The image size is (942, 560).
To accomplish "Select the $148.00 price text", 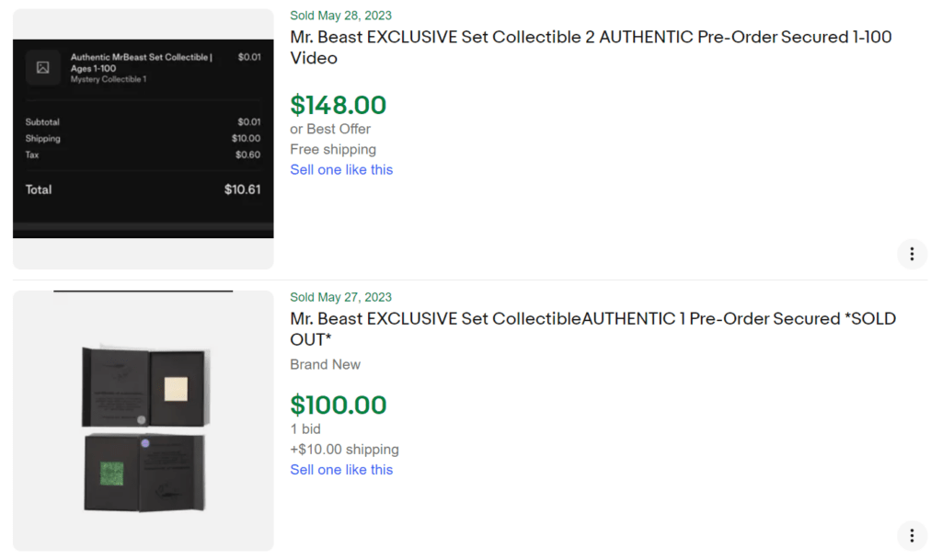I will click(339, 105).
